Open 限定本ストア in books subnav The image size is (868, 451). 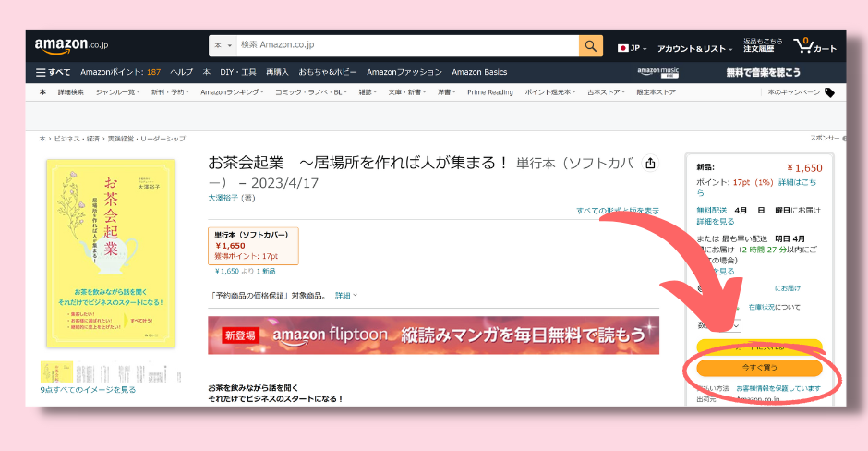(x=656, y=92)
